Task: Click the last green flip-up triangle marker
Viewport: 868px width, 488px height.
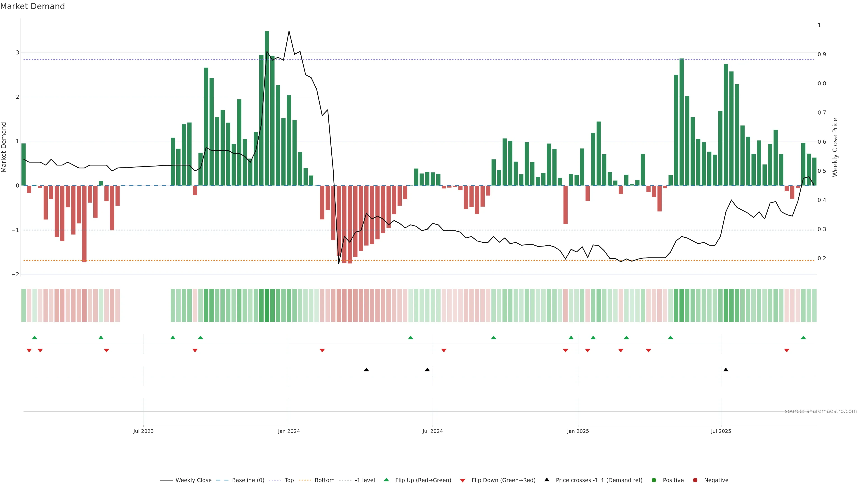Action: point(803,338)
